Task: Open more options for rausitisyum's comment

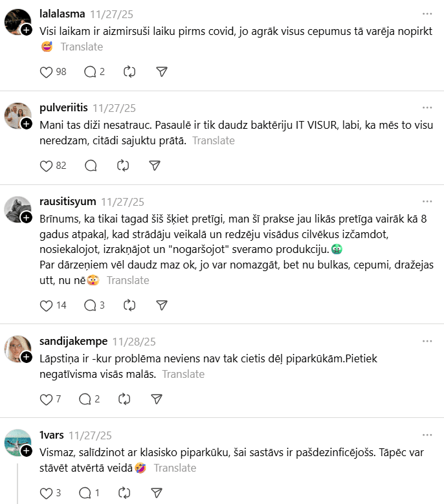Action: click(x=427, y=201)
